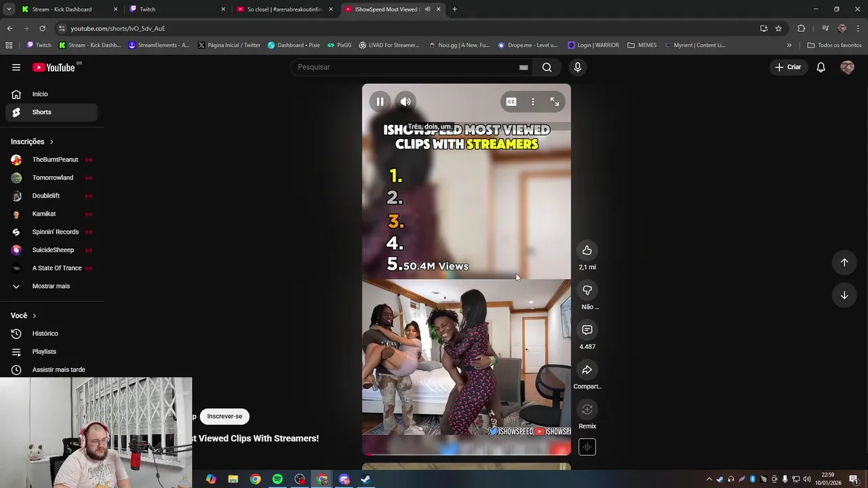
Task: Show more bookmarks with double chevron
Action: [789, 45]
